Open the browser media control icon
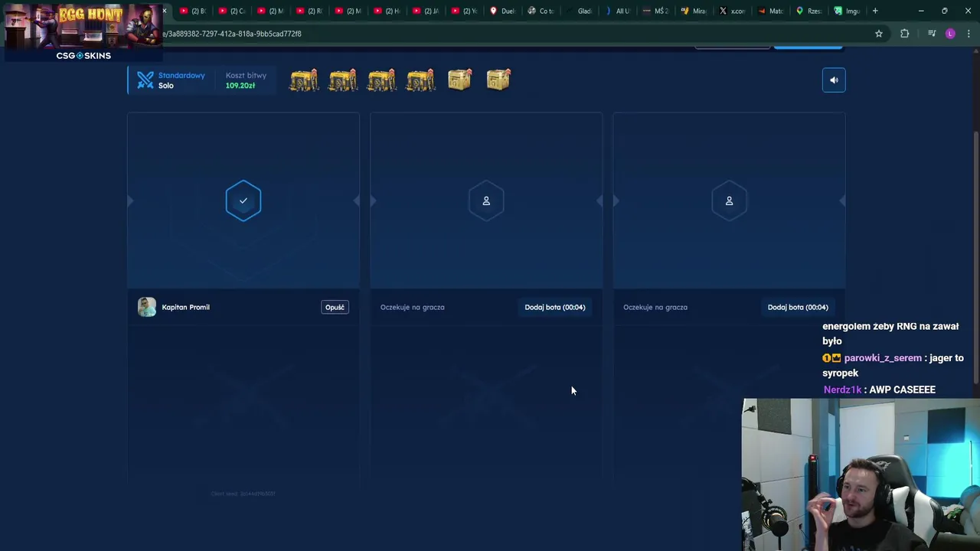980x551 pixels. pyautogui.click(x=932, y=34)
